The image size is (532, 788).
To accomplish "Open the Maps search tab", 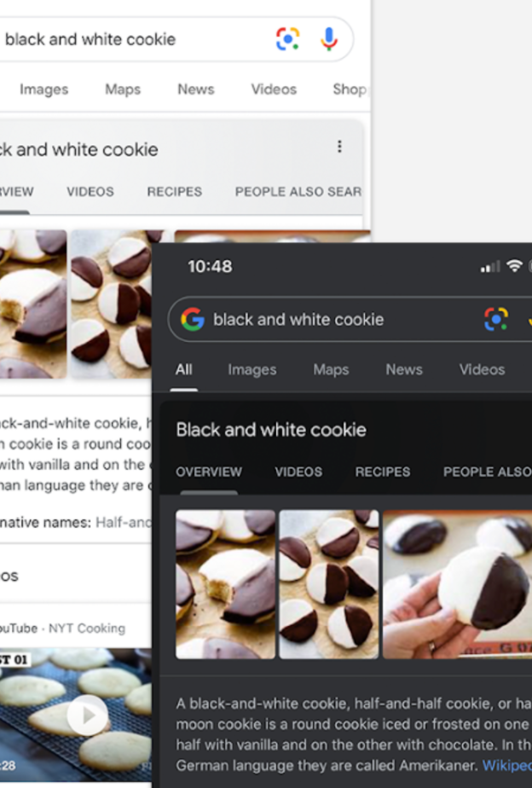I will pos(331,369).
